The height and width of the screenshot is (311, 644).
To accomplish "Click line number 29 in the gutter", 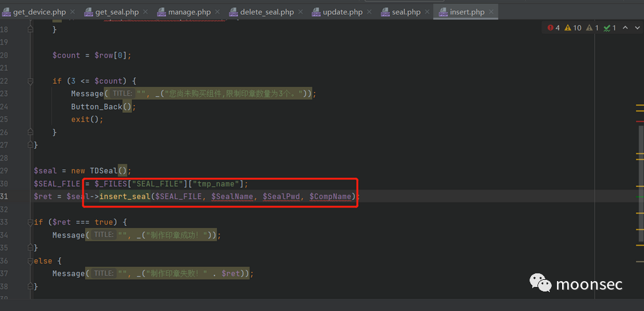I will pyautogui.click(x=4, y=171).
